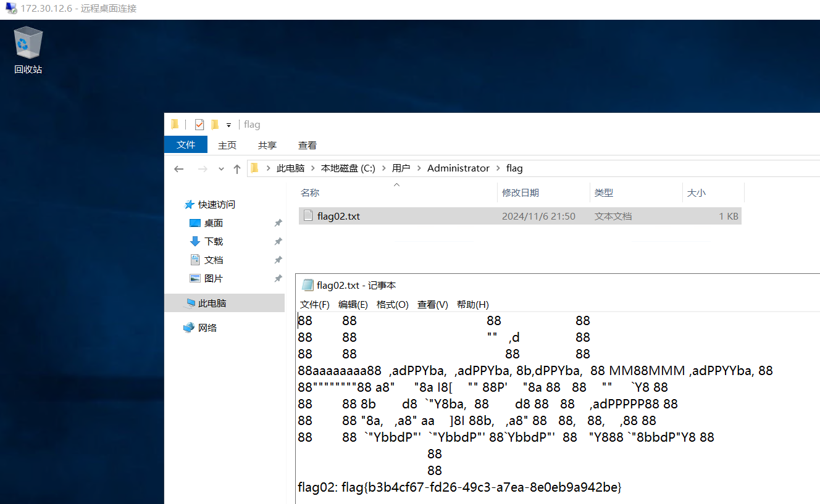Expand the chevron after Administrator in breadcrumb
This screenshot has height=504, width=820.
[x=498, y=168]
